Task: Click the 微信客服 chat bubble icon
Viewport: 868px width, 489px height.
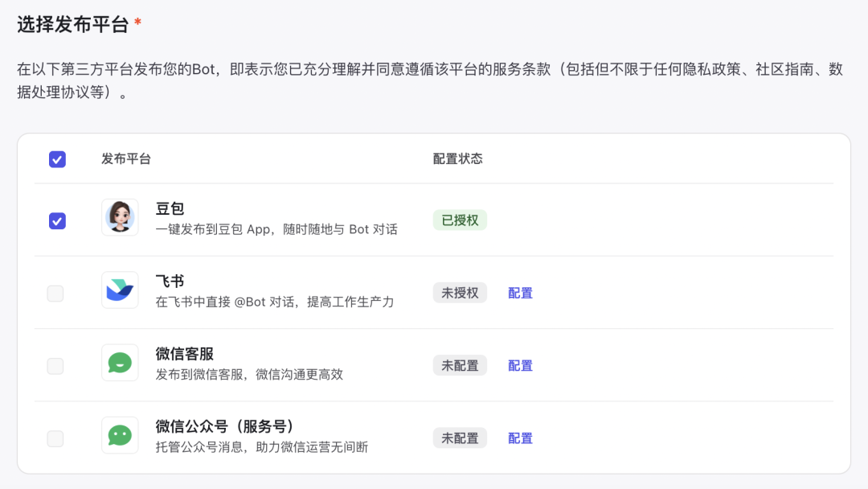Action: 120,362
